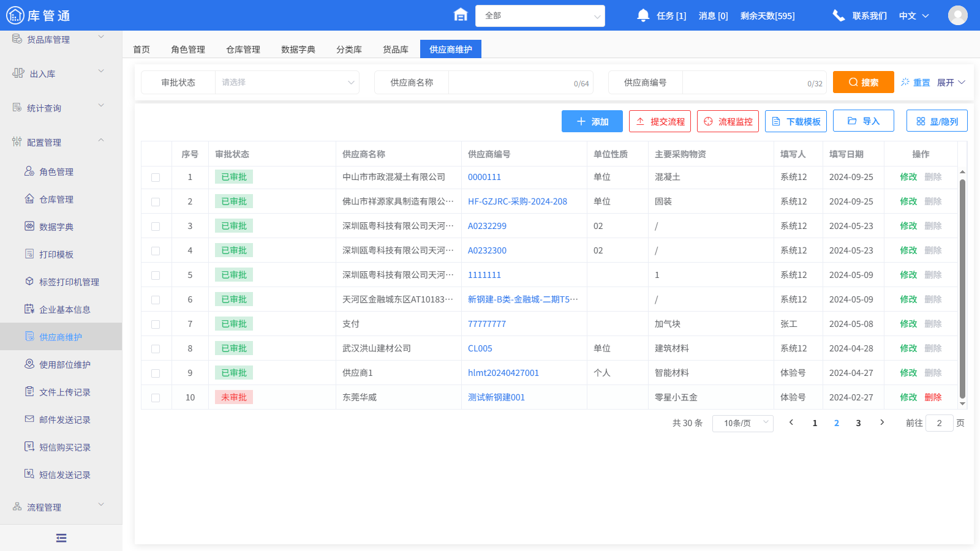Select the checkbox for row 10 东莞华威

(156, 398)
